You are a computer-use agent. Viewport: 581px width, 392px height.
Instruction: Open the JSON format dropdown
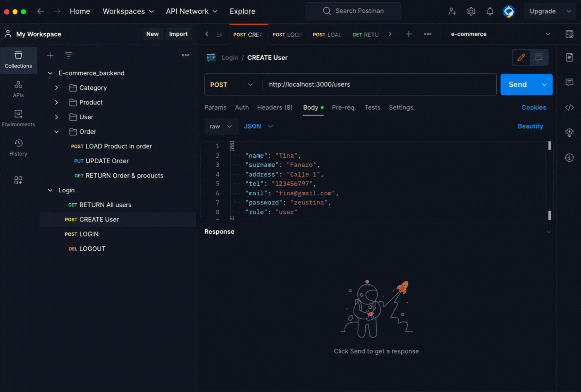coord(258,126)
